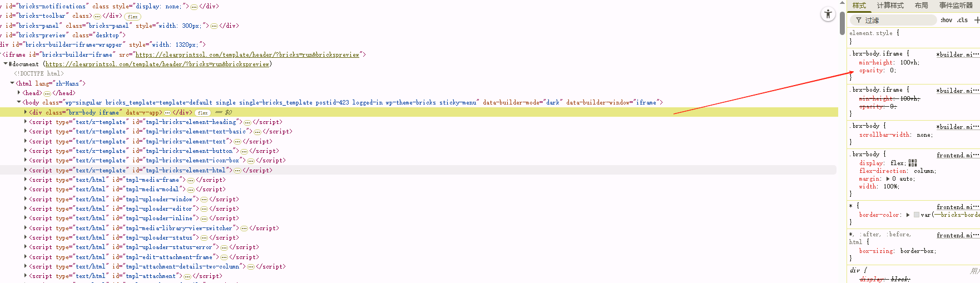
Task: Open the iframe src clearprintsol URL
Action: pyautogui.click(x=248, y=55)
